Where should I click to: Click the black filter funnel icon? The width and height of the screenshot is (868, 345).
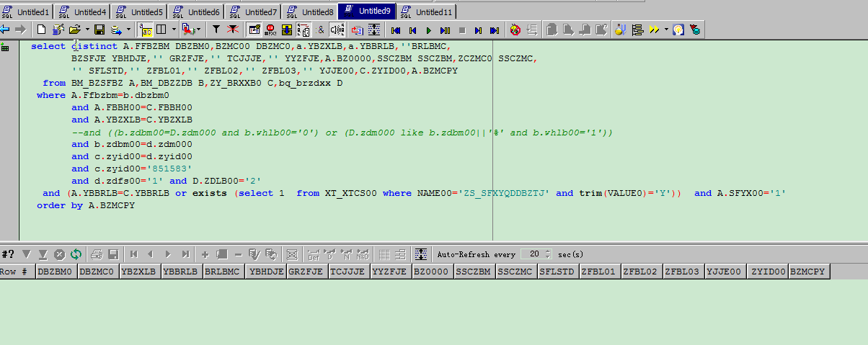click(216, 30)
